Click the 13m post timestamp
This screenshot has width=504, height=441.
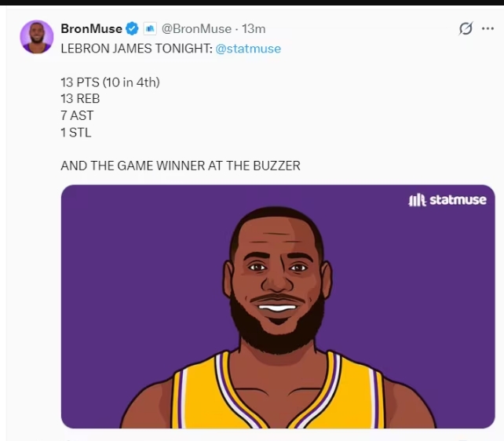254,29
